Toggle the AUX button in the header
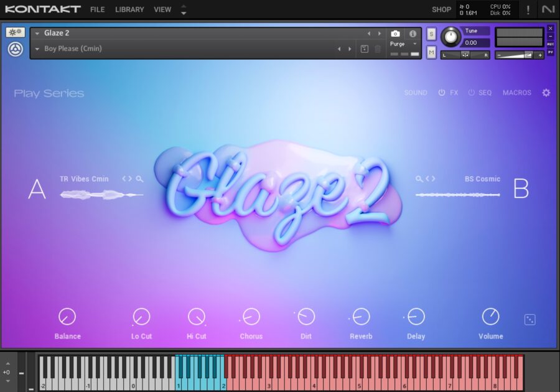Image resolution: width=560 pixels, height=392 pixels. [x=551, y=44]
